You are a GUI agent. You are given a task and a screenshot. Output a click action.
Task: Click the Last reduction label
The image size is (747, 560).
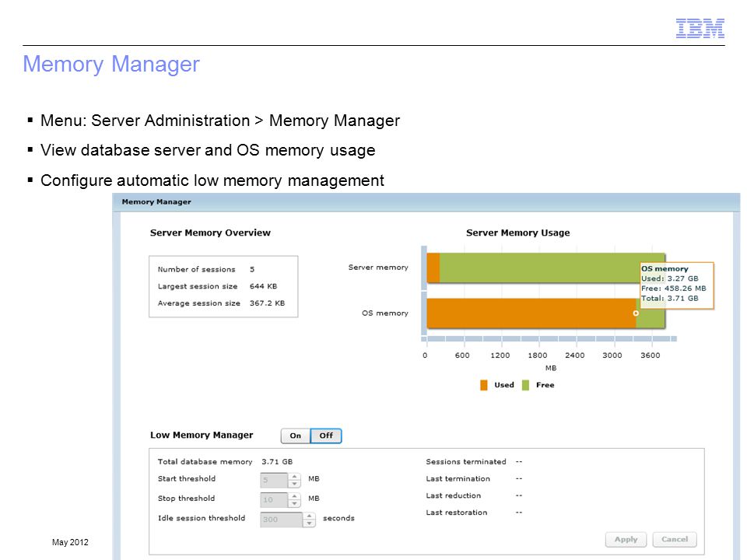tap(454, 495)
